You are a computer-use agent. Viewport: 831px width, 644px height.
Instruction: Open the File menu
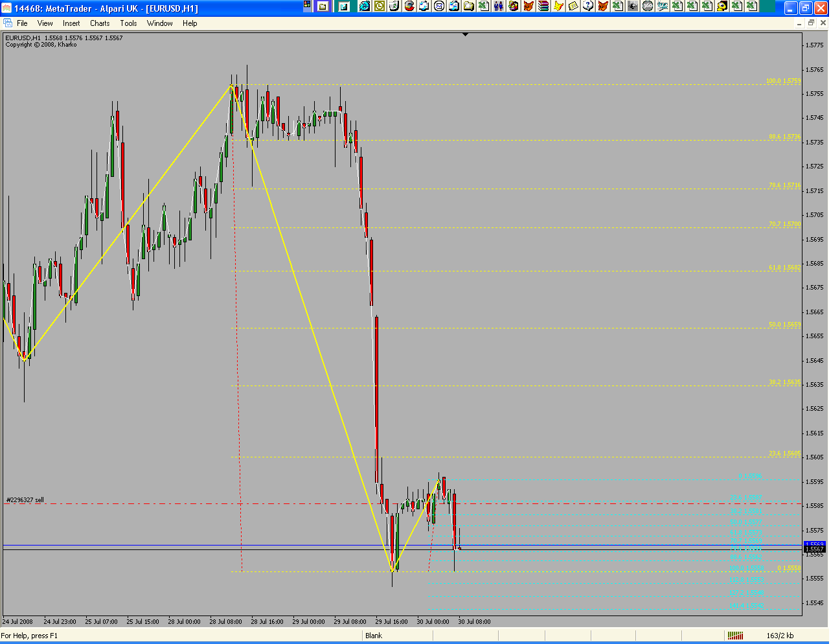22,23
